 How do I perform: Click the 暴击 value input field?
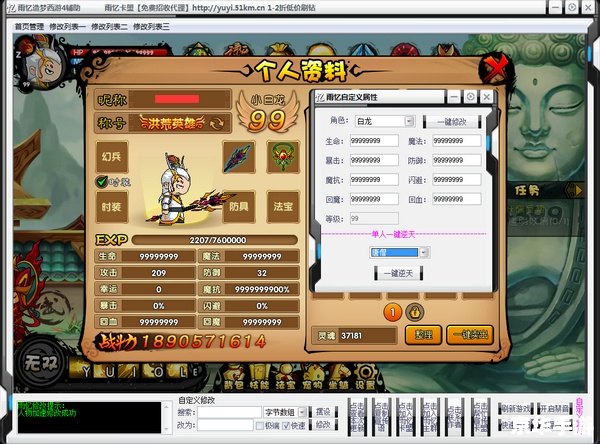(x=374, y=160)
